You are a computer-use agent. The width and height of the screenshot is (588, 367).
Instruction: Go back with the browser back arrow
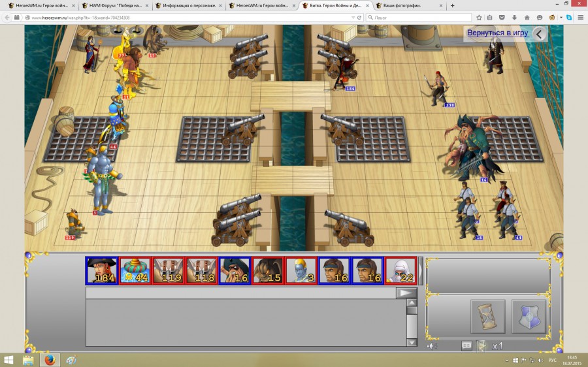7,18
